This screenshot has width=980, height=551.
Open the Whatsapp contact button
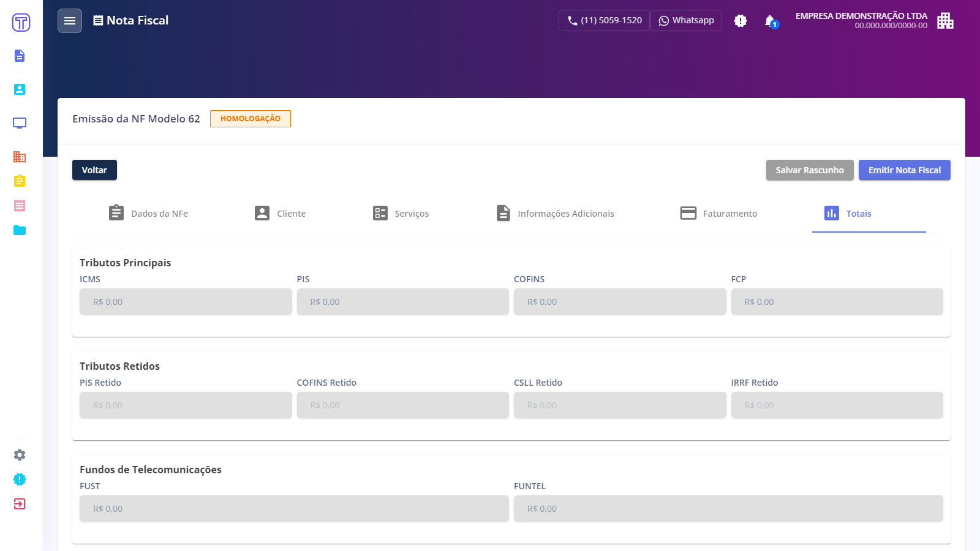686,21
